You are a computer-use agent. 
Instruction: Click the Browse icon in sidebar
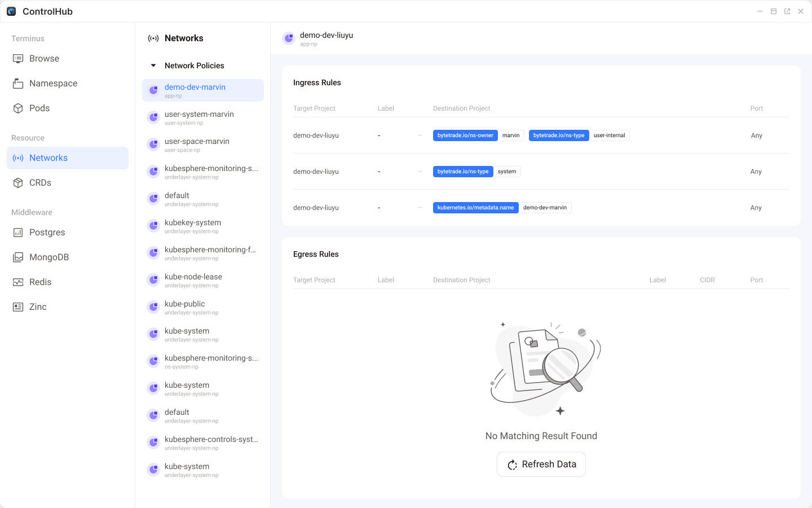(18, 59)
